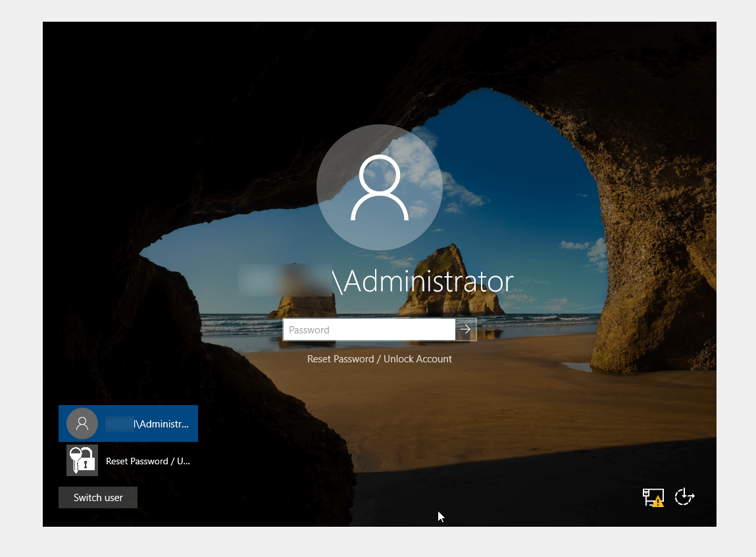Click the Password input field
Viewport: 756px width, 557px height.
click(369, 329)
